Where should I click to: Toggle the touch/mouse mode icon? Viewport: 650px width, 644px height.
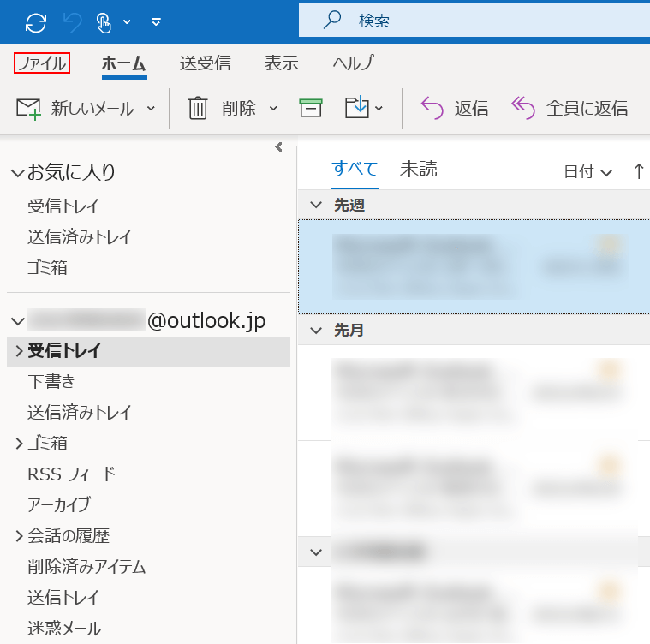click(x=104, y=22)
